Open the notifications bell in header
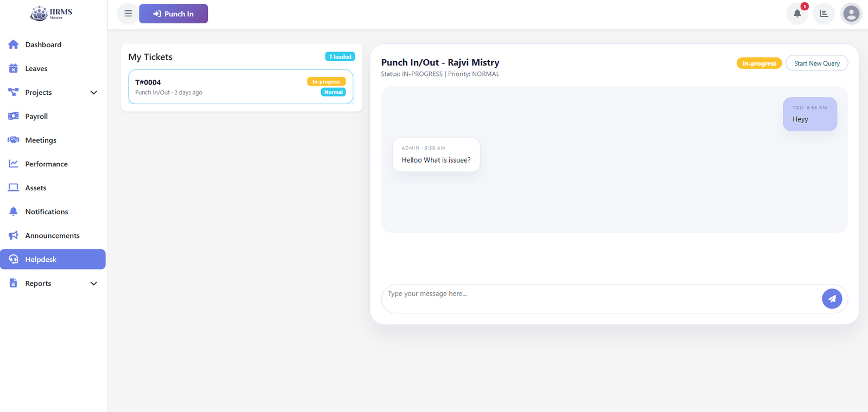The width and height of the screenshot is (868, 412). coord(797,14)
